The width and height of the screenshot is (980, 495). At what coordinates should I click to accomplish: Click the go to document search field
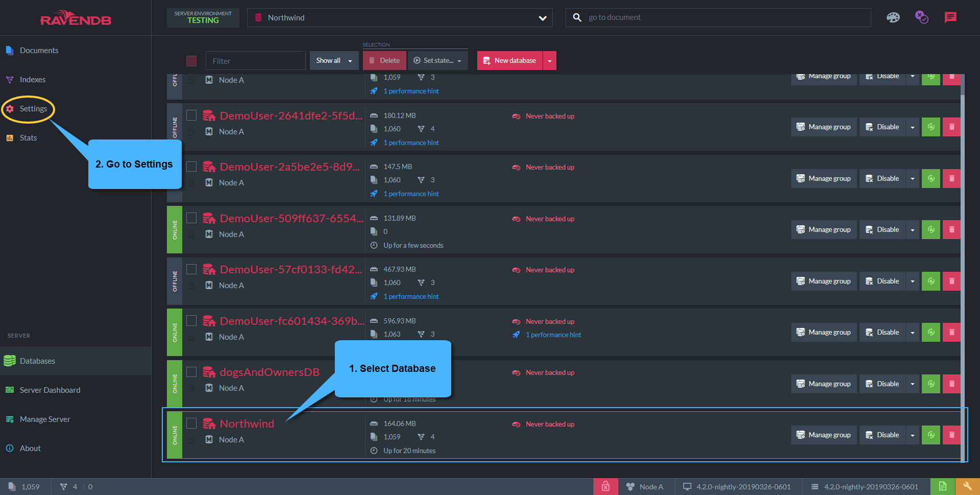(x=718, y=17)
